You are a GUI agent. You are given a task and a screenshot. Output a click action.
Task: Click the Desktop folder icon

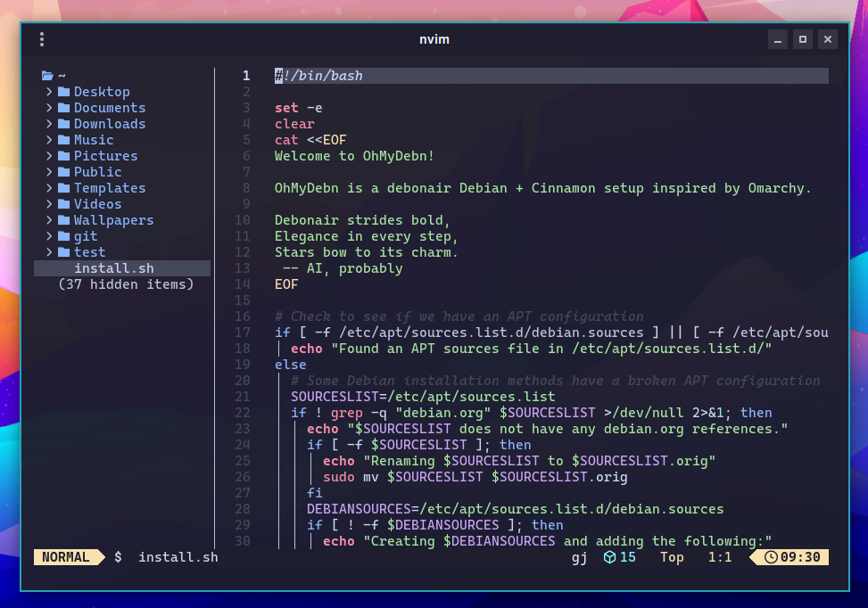(64, 91)
